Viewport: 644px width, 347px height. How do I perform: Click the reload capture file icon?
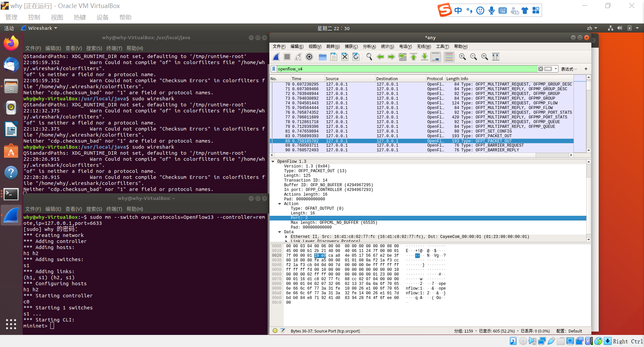point(356,57)
